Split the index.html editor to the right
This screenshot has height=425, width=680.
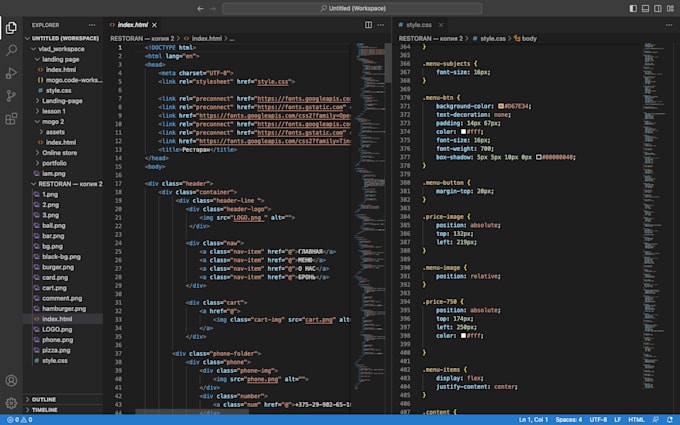click(368, 24)
